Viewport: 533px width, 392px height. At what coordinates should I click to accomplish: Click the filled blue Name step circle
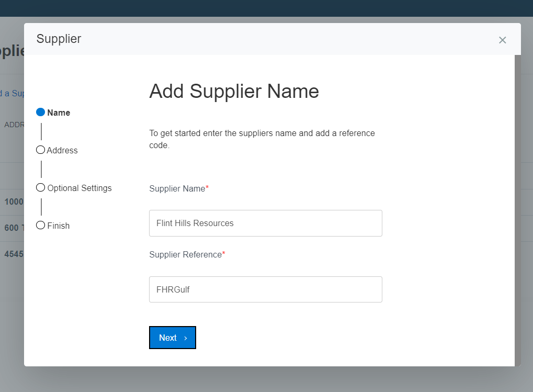point(40,111)
